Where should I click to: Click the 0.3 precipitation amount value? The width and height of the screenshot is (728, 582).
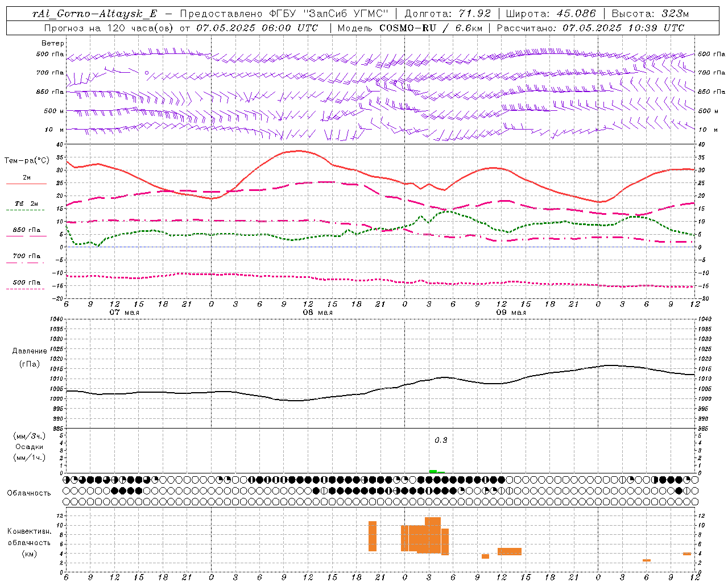click(441, 440)
